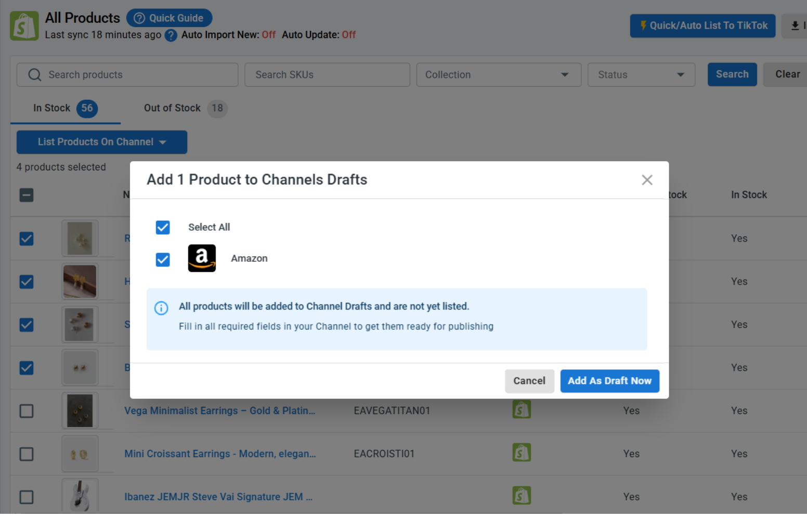
Task: Click the third product row thumbnail
Action: tap(80, 325)
